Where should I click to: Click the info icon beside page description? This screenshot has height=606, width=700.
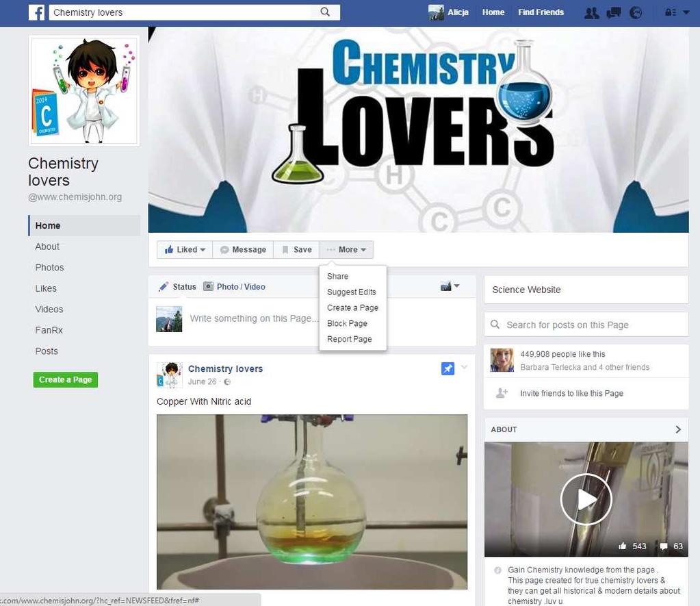(497, 570)
